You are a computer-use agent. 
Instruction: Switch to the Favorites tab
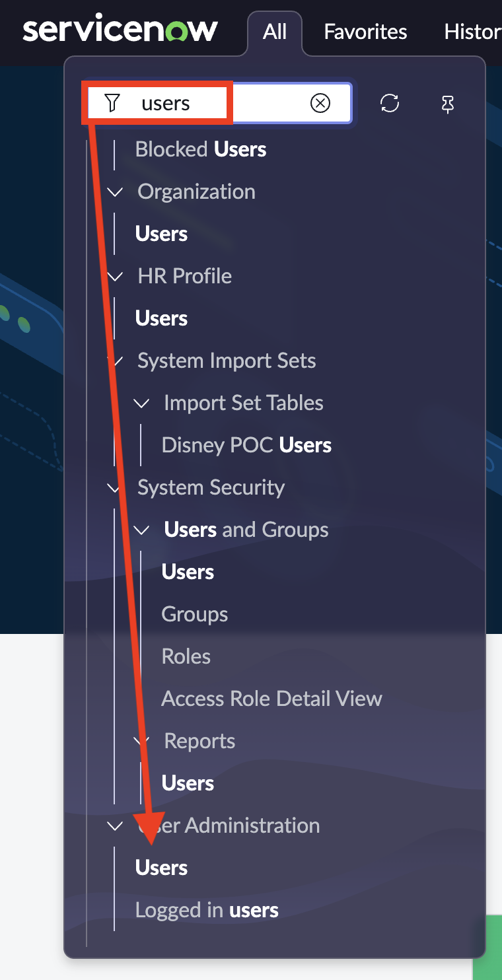365,32
